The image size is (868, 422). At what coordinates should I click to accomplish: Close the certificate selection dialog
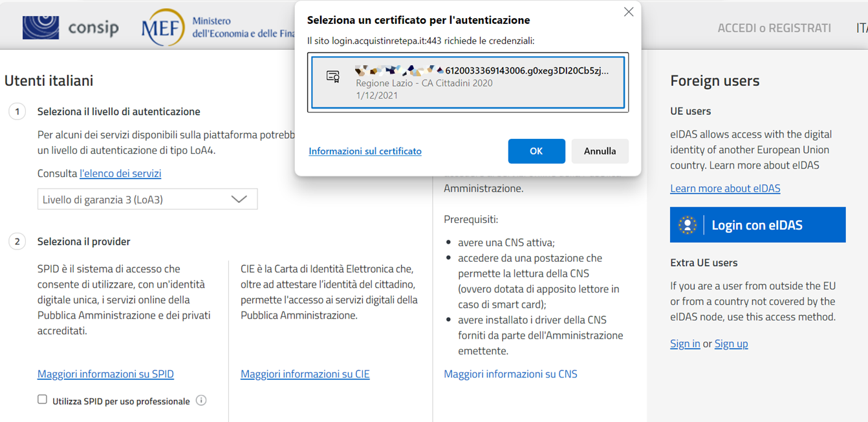click(x=628, y=12)
